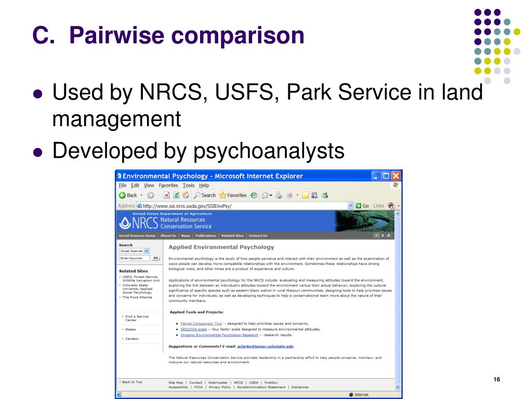This screenshot has width=532, height=399.
Task: Select the largest text size A icon
Action: point(389,235)
